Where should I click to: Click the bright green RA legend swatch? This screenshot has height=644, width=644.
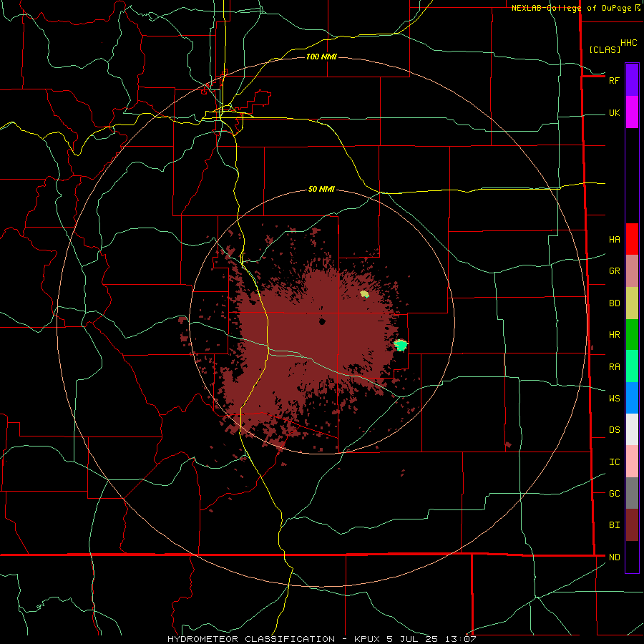coord(632,366)
